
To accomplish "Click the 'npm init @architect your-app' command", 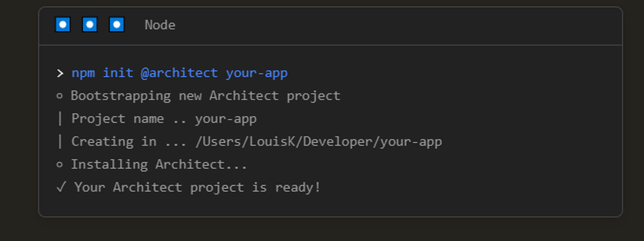I will click(180, 73).
